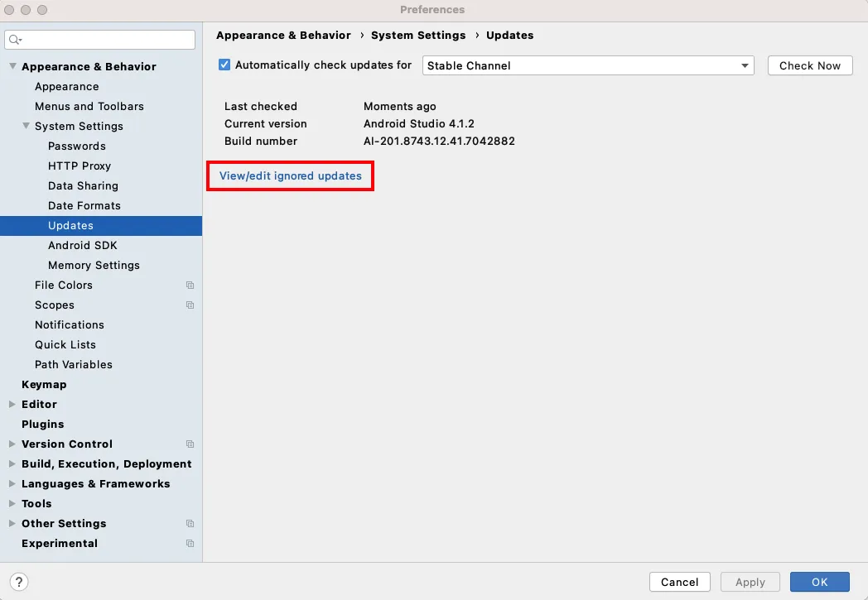This screenshot has width=868, height=600.
Task: Expand the Editor section arrow
Action: point(12,404)
